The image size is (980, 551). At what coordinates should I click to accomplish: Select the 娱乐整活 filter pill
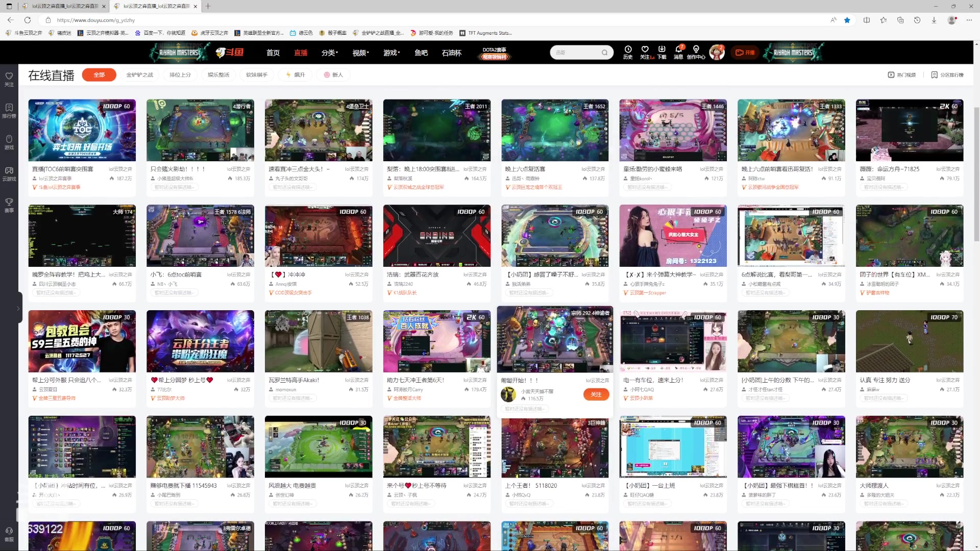[218, 75]
